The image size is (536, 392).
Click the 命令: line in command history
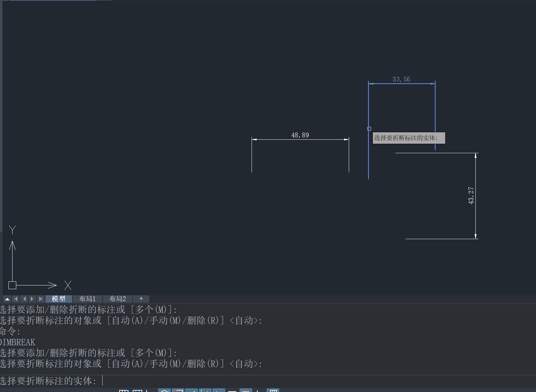tap(10, 331)
